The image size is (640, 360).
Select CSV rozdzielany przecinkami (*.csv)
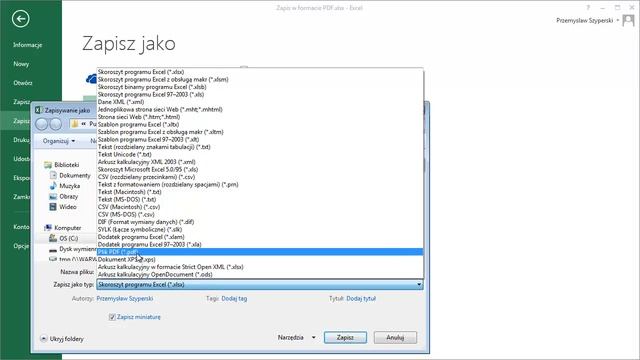point(260,177)
